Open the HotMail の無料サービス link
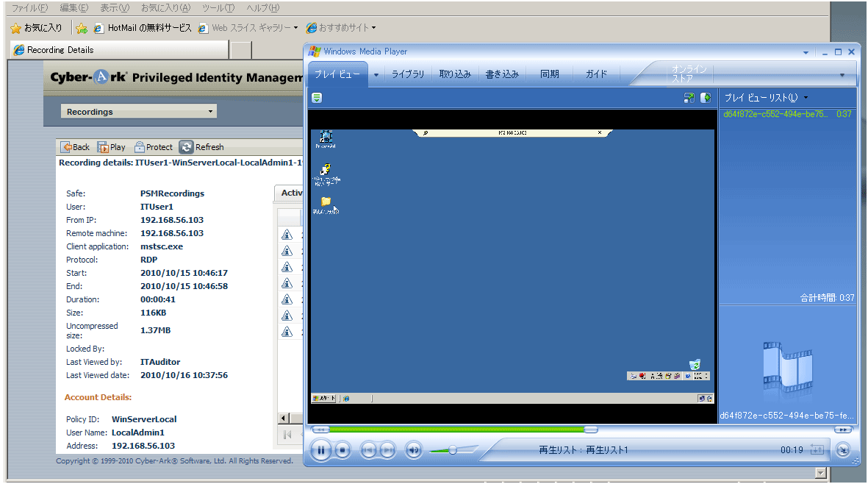Screen dimensions: 868x484 coord(143,28)
